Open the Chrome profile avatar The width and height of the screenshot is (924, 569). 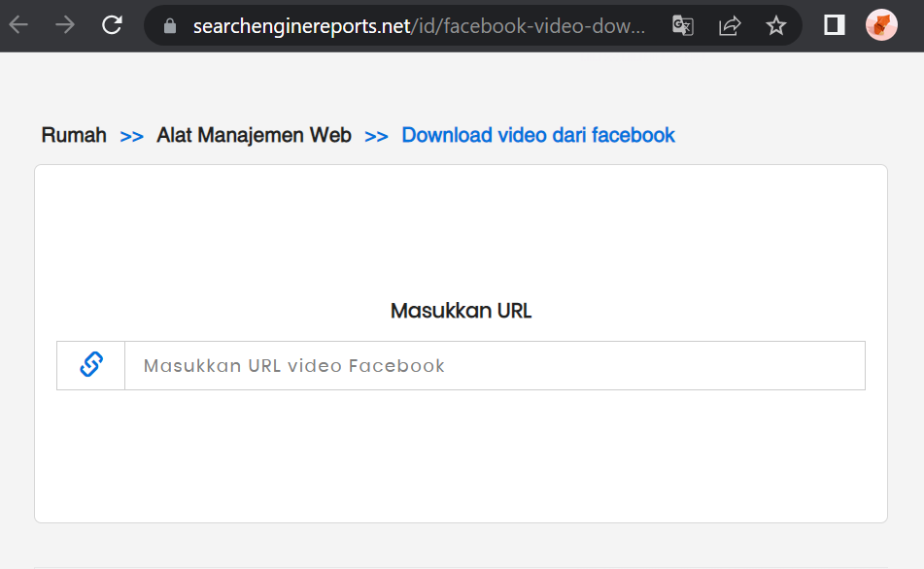point(881,25)
